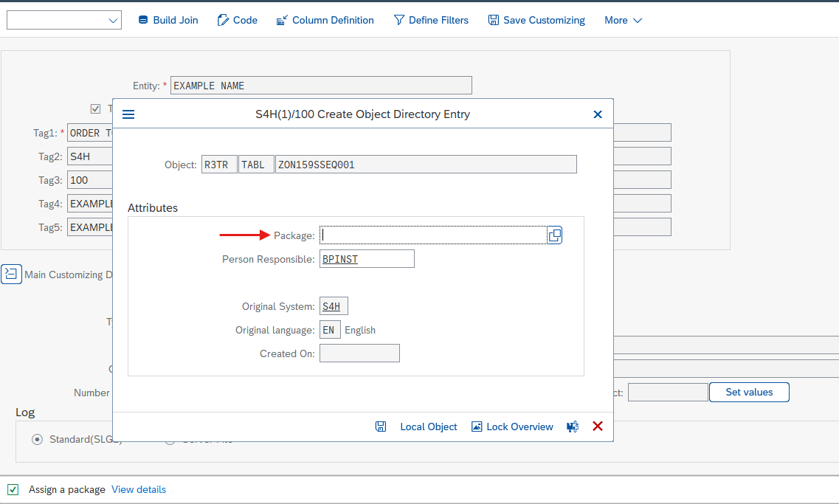Close the Create Object Directory Entry dialog

coord(598,114)
